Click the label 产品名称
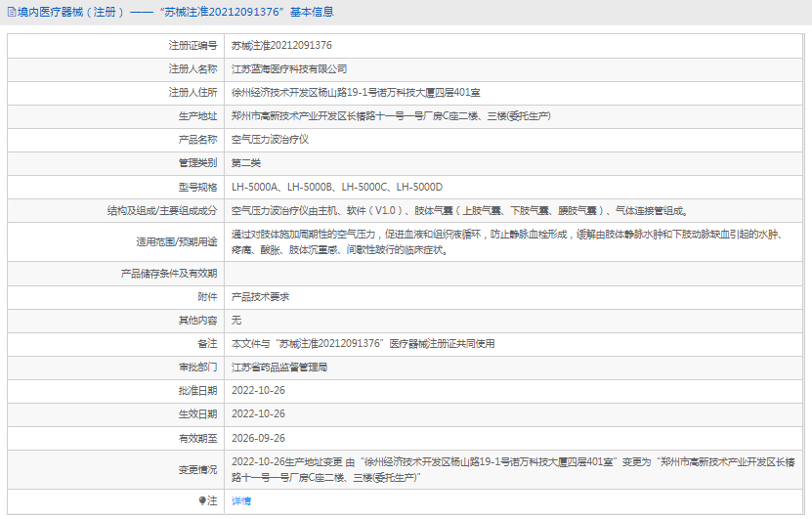The width and height of the screenshot is (812, 519). point(197,140)
